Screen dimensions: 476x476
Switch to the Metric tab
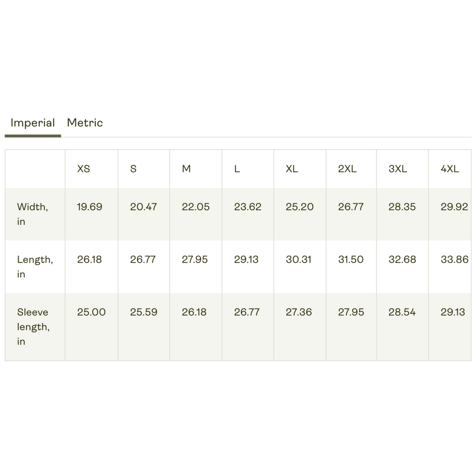coord(85,123)
